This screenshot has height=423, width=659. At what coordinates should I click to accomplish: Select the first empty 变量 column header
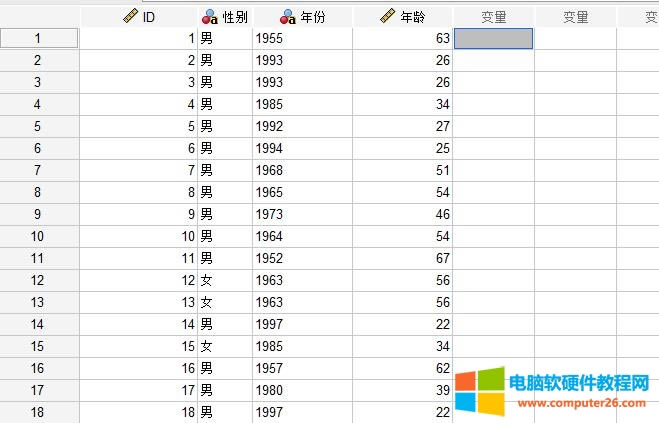[x=493, y=17]
